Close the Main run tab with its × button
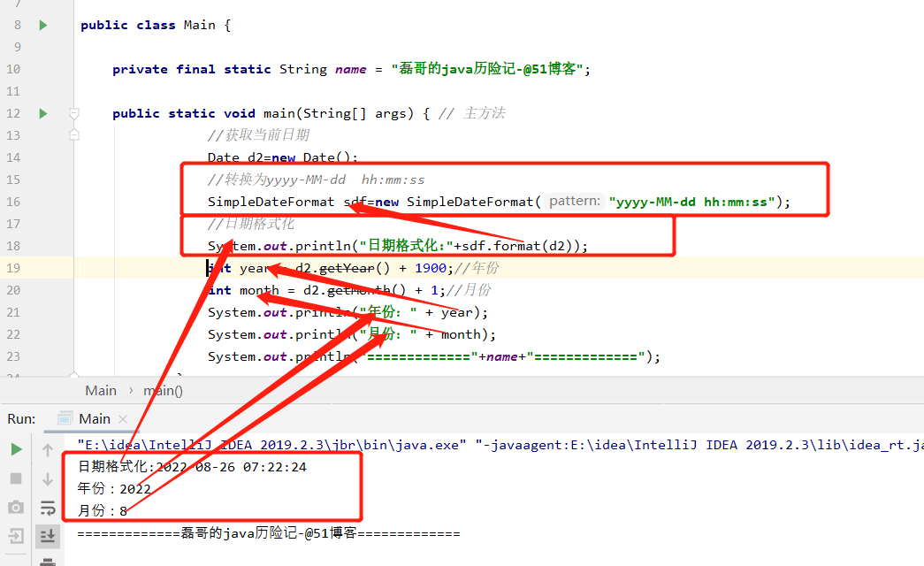The height and width of the screenshot is (566, 924). coord(122,418)
